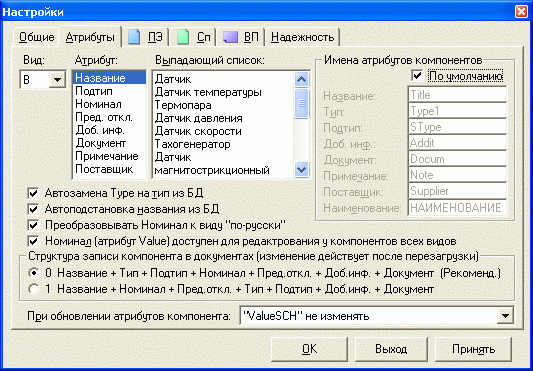
Task: Click the green document icon on the Сп tab
Action: 183,37
